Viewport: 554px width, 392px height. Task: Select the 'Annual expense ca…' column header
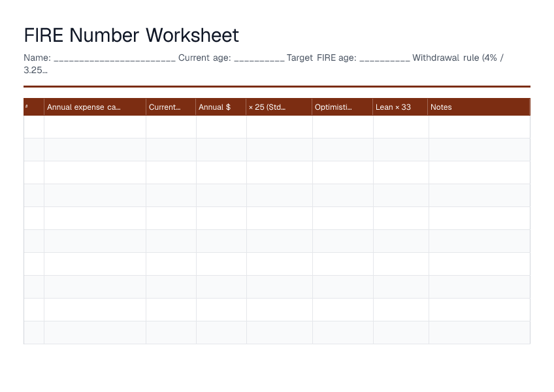[95, 106]
